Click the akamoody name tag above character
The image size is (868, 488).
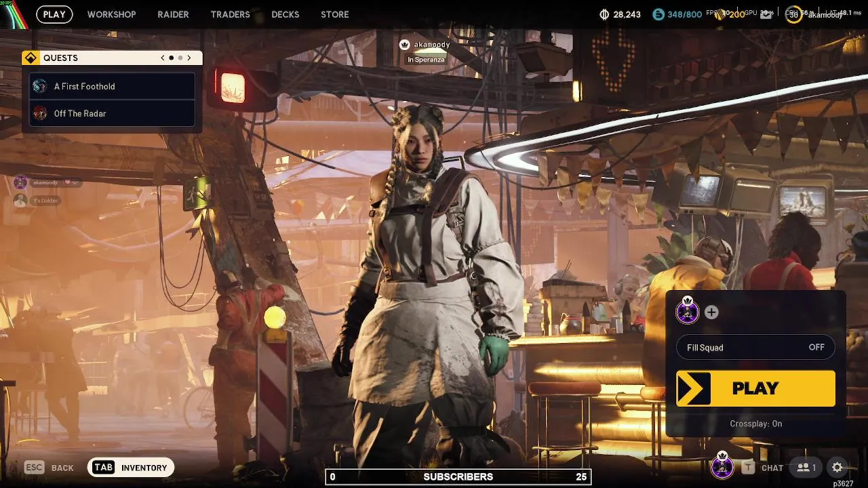pyautogui.click(x=432, y=45)
